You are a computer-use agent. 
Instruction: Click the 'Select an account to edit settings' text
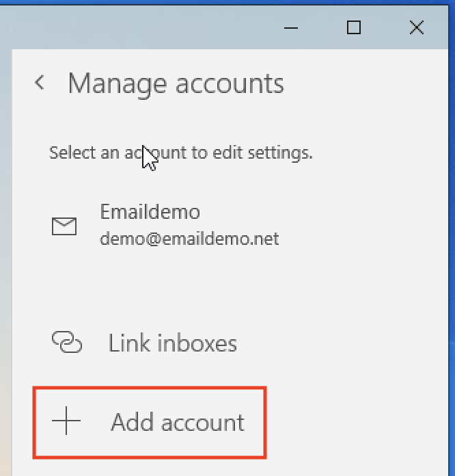(x=180, y=153)
